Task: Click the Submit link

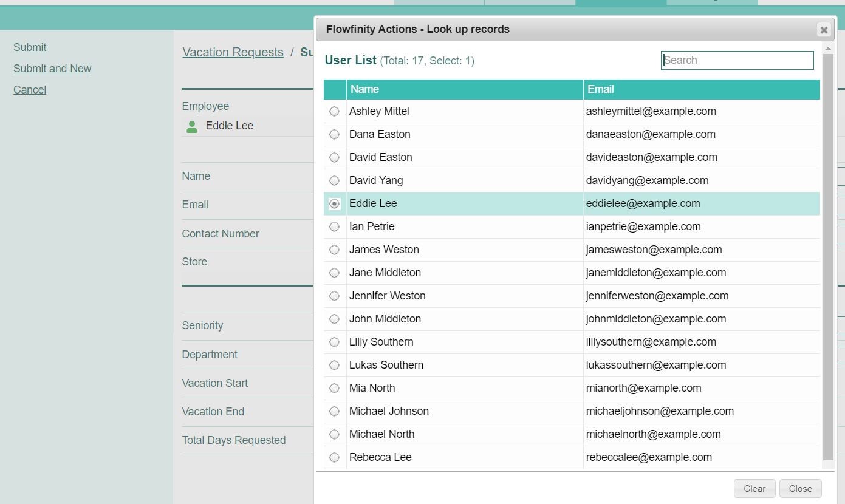Action: [x=30, y=47]
